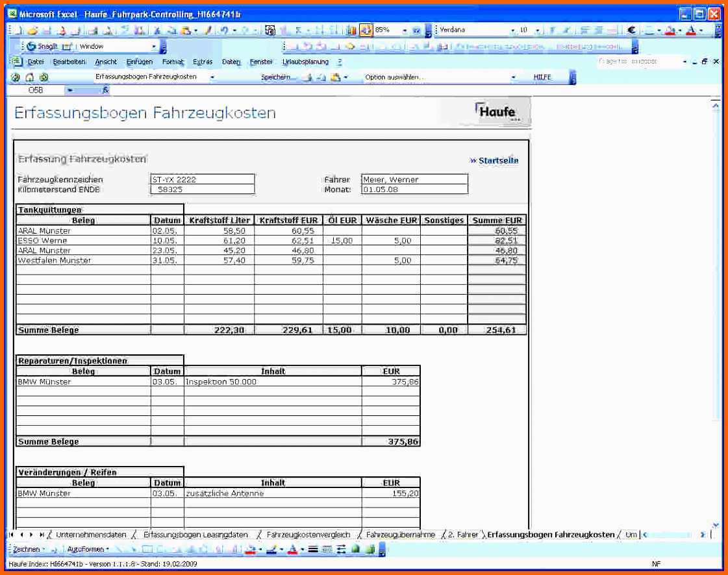728x575 pixels.
Task: Open the Verdana font name dropdown
Action: pyautogui.click(x=512, y=31)
